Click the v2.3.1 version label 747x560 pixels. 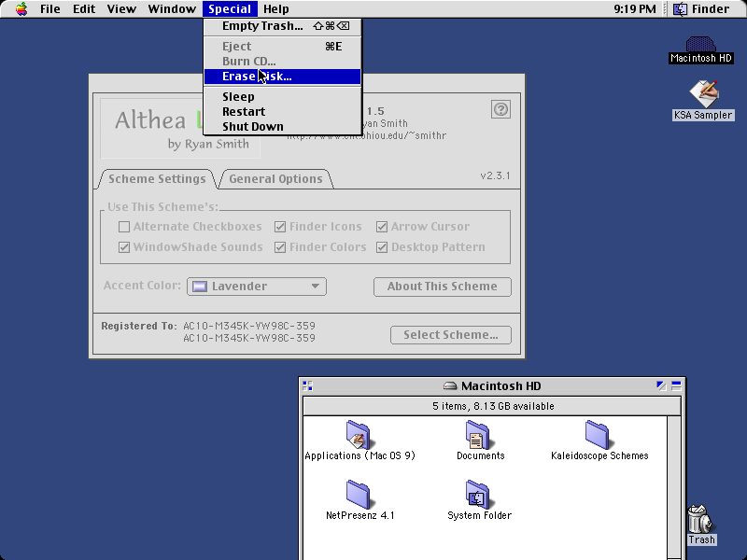(495, 175)
